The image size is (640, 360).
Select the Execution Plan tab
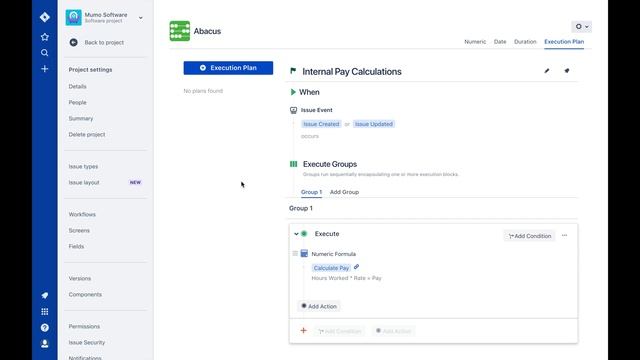click(x=564, y=42)
